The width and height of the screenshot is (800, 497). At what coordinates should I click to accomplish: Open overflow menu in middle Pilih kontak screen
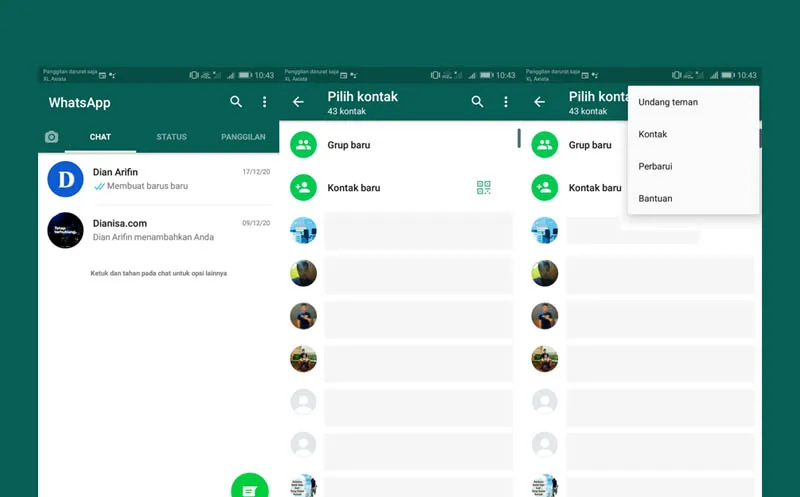point(505,102)
